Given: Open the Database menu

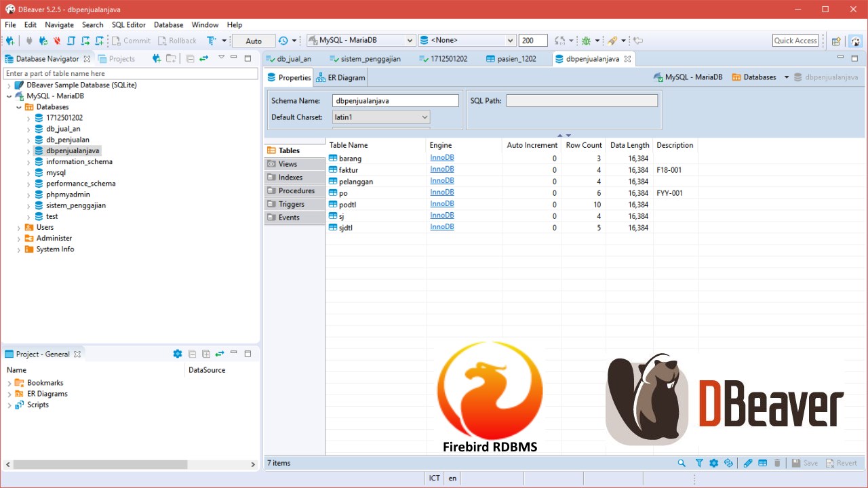Looking at the screenshot, I should click(168, 24).
